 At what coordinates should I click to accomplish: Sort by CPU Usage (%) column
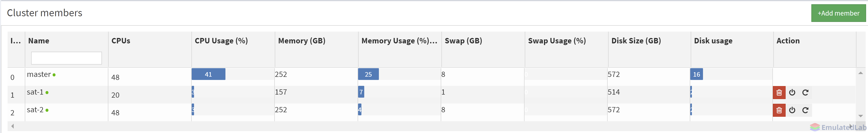pos(221,41)
